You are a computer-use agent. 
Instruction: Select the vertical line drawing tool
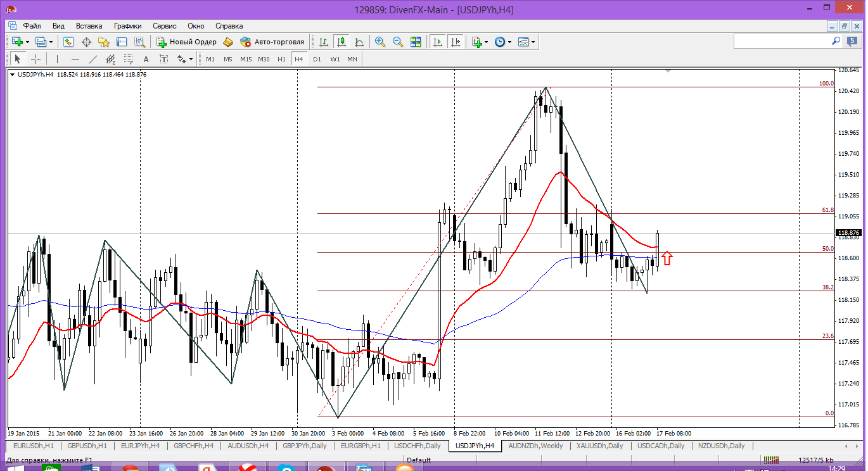click(57, 59)
